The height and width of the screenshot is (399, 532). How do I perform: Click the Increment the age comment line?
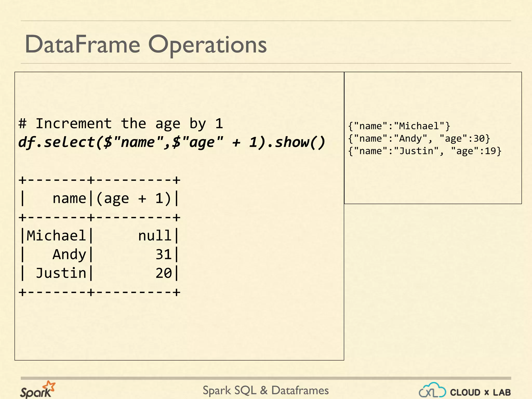(x=121, y=123)
